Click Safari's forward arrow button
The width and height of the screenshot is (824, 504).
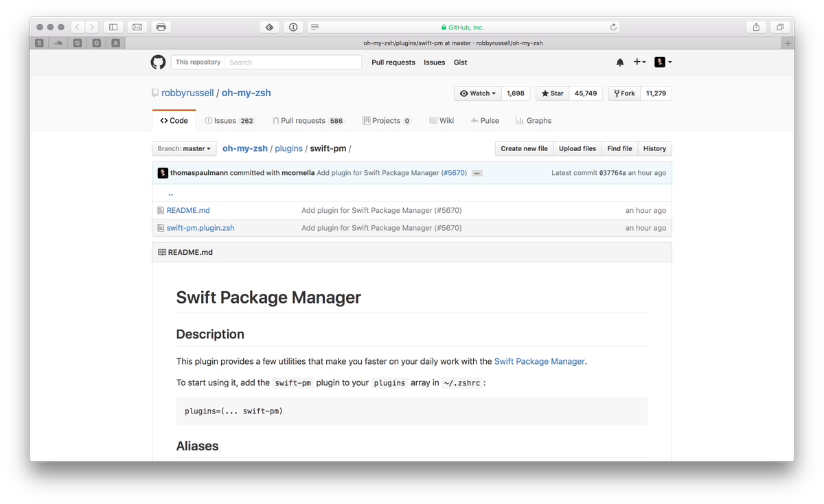coord(92,27)
